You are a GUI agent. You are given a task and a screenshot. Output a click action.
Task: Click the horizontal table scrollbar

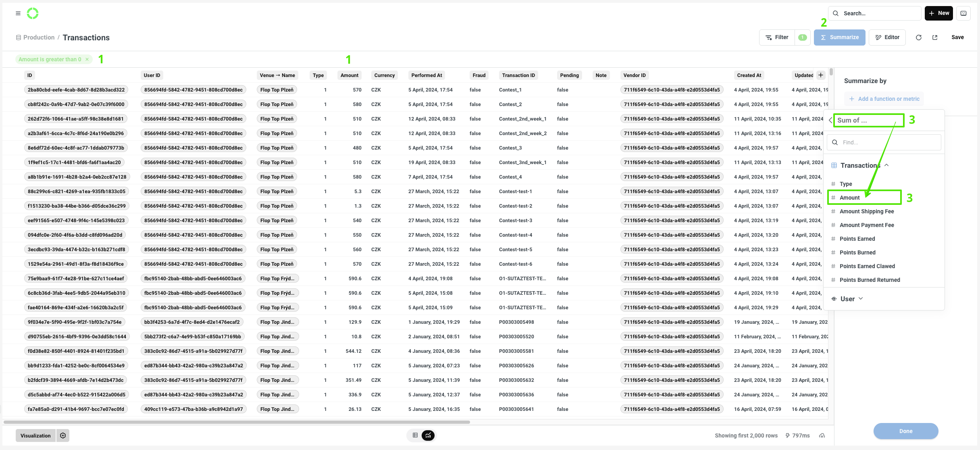pos(237,422)
